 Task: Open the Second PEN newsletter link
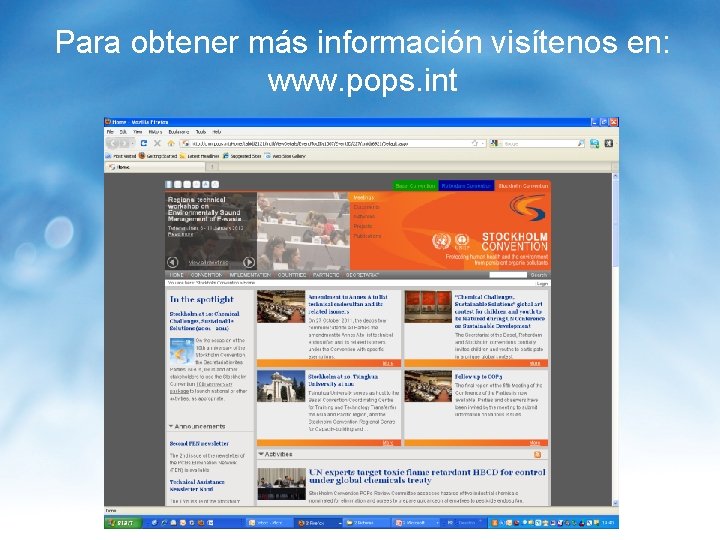click(199, 444)
